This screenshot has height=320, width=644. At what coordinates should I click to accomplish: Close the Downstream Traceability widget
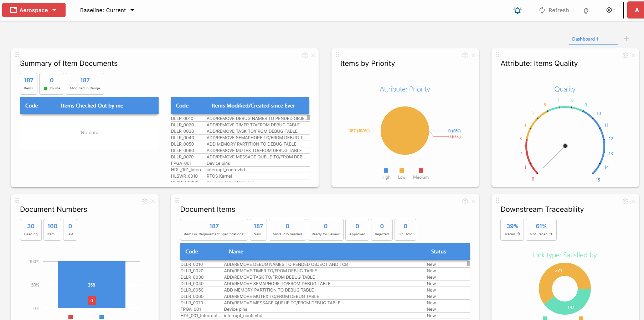[633, 201]
